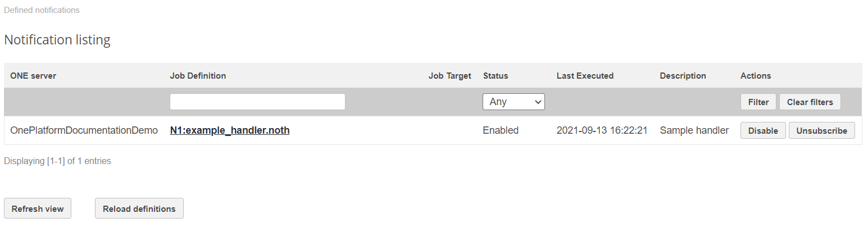Open the Status filter dropdown showing Any
This screenshot has width=868, height=227.
(513, 102)
